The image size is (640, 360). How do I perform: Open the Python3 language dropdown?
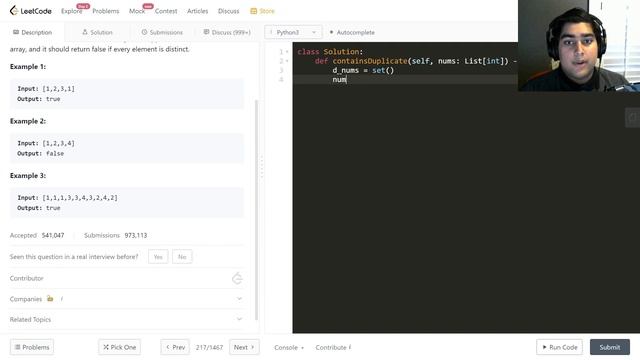(293, 32)
